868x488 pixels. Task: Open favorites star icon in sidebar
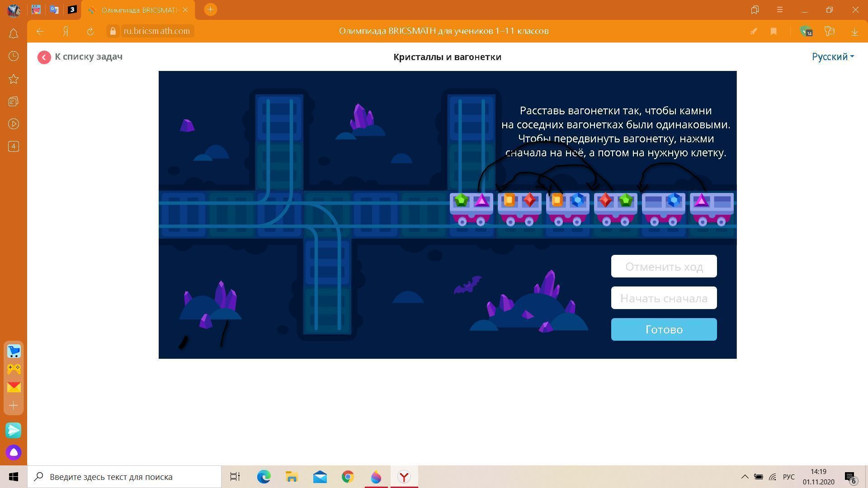(14, 79)
